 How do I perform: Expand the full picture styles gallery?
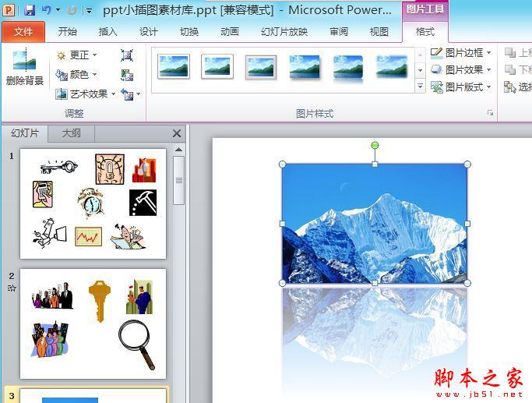click(420, 87)
